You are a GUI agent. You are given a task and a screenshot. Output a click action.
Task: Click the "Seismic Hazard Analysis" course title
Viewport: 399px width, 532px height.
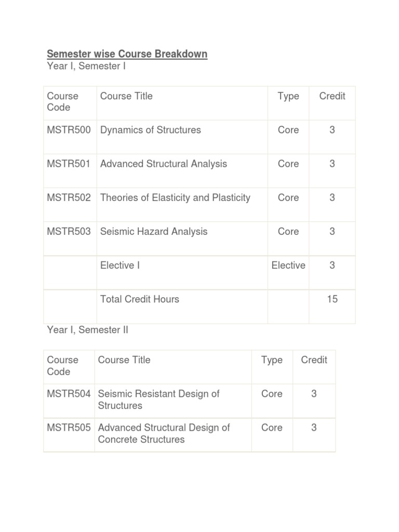point(154,232)
